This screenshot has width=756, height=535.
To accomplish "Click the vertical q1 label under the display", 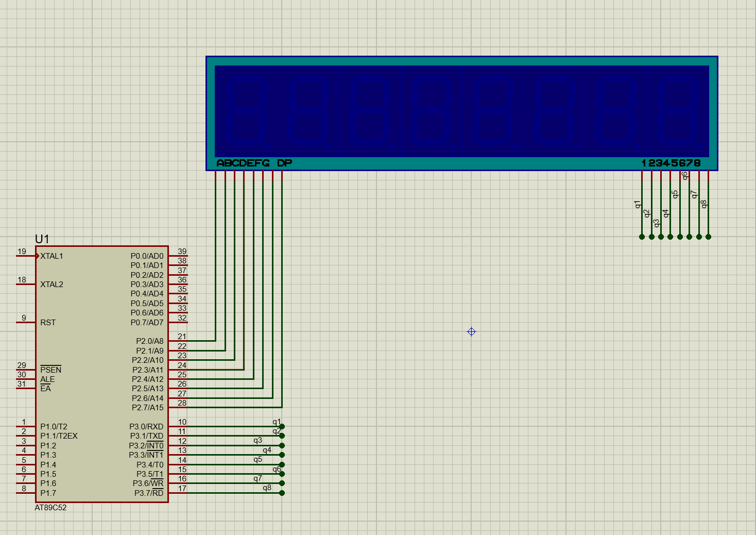I will (x=638, y=205).
